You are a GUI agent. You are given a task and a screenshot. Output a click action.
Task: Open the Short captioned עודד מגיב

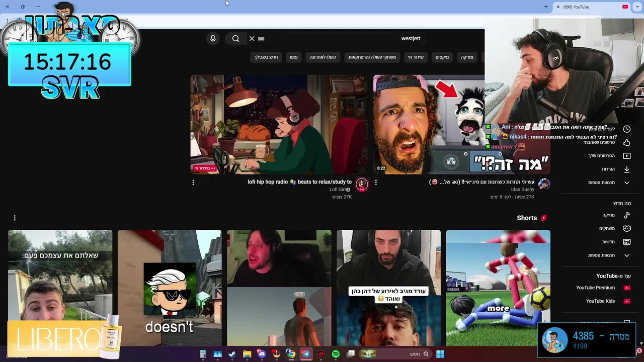pyautogui.click(x=388, y=288)
